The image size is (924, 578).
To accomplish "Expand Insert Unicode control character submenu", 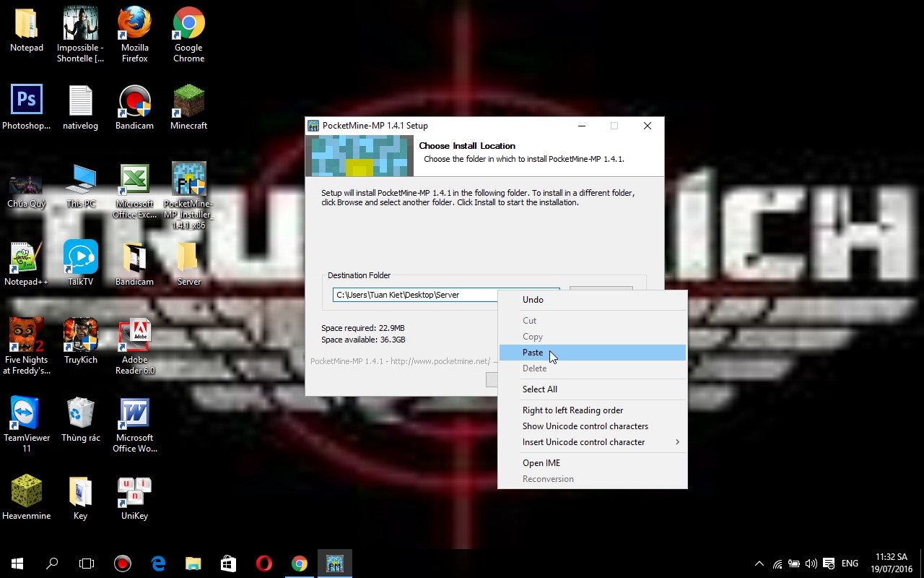I will pos(593,442).
